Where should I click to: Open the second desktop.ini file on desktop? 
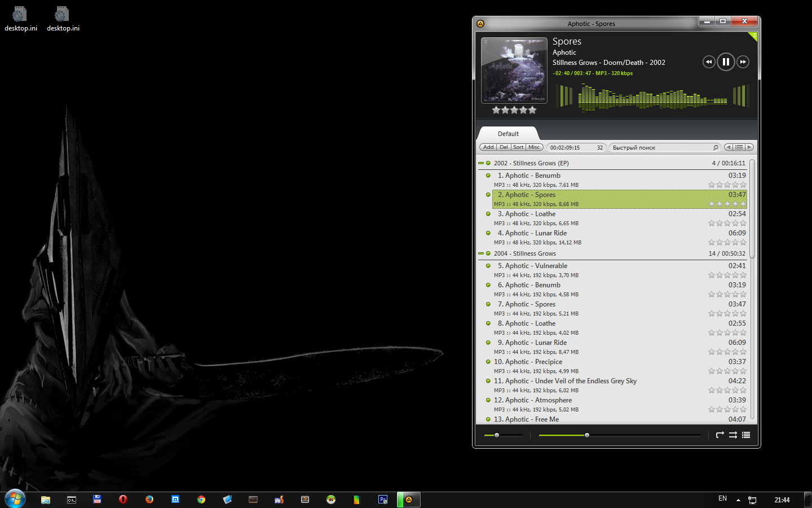coord(63,19)
